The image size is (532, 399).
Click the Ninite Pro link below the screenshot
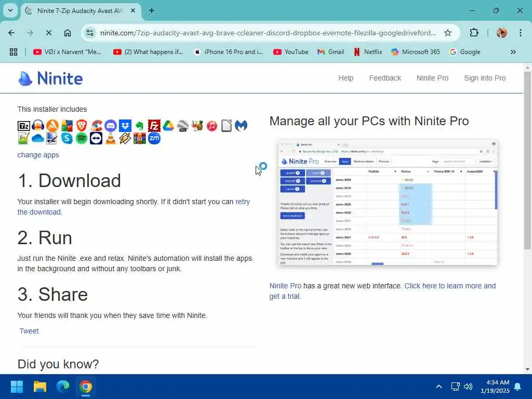285,286
